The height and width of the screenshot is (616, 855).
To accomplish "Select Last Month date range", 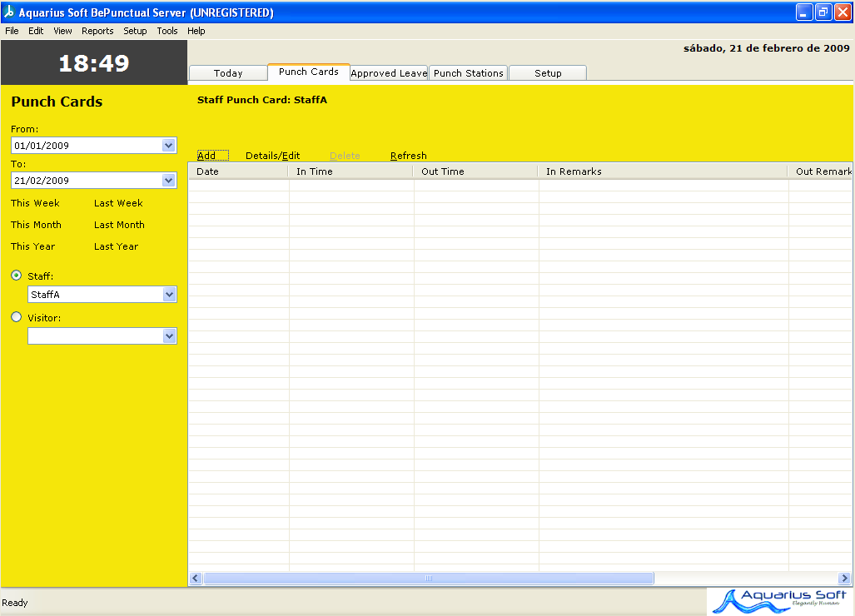I will coord(119,225).
